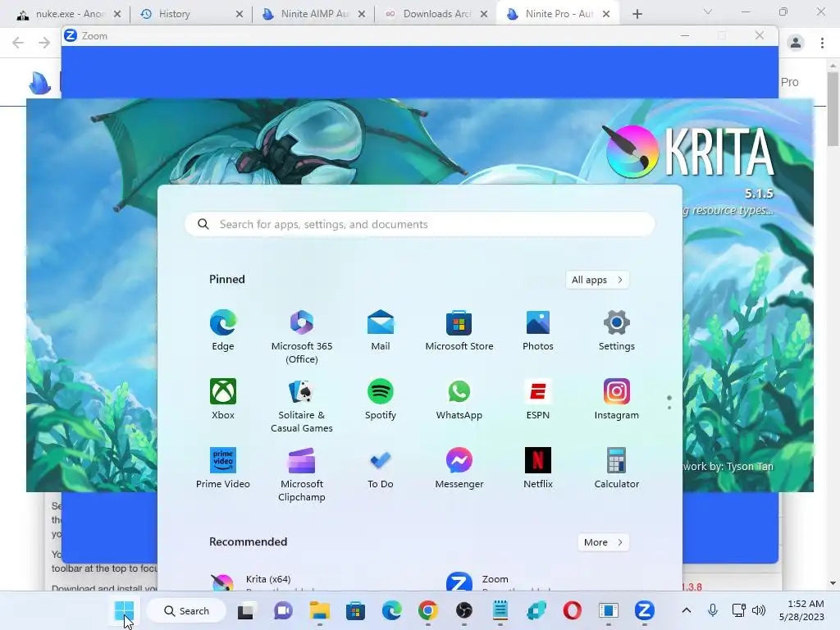840x630 pixels.
Task: Open volume control in system tray
Action: (x=759, y=610)
